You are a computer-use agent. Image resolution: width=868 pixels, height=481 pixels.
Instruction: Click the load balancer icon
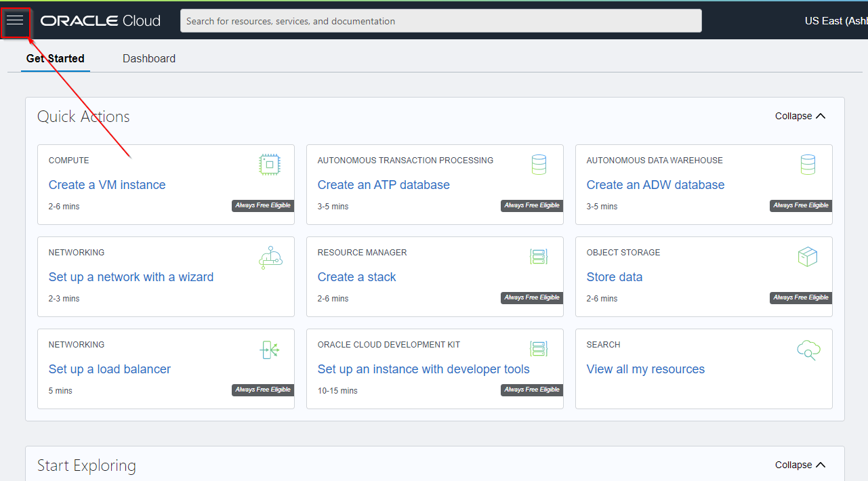pyautogui.click(x=270, y=350)
